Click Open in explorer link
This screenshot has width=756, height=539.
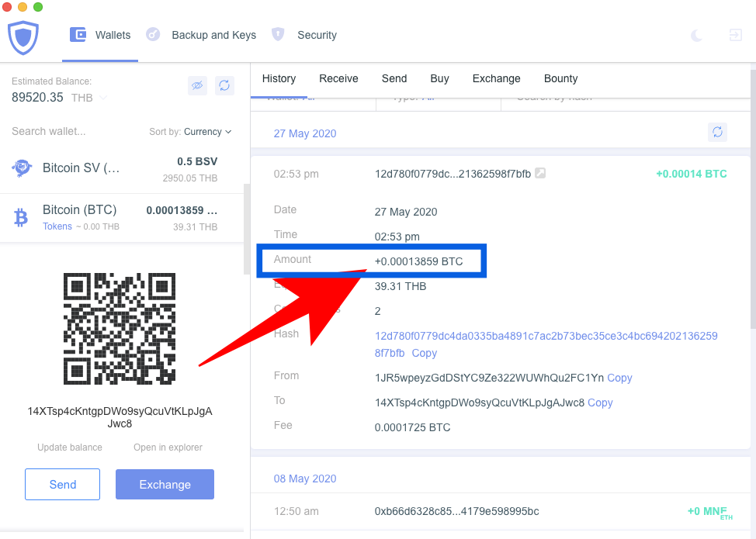point(168,447)
